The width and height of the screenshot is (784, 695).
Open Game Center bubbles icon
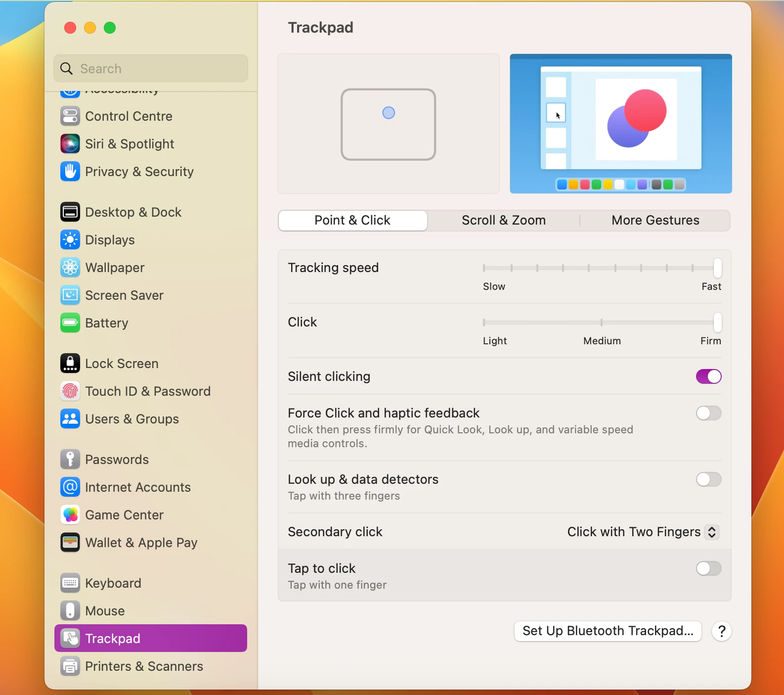click(70, 515)
